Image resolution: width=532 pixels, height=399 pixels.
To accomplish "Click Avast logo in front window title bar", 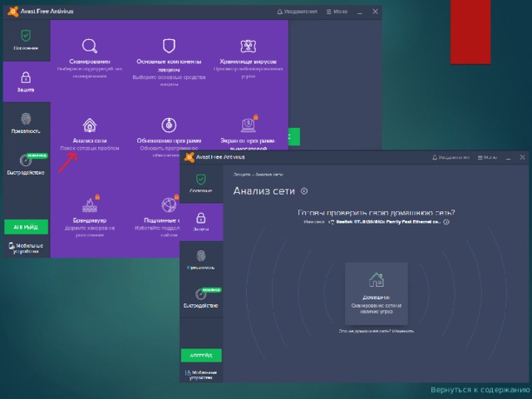I will coord(189,157).
